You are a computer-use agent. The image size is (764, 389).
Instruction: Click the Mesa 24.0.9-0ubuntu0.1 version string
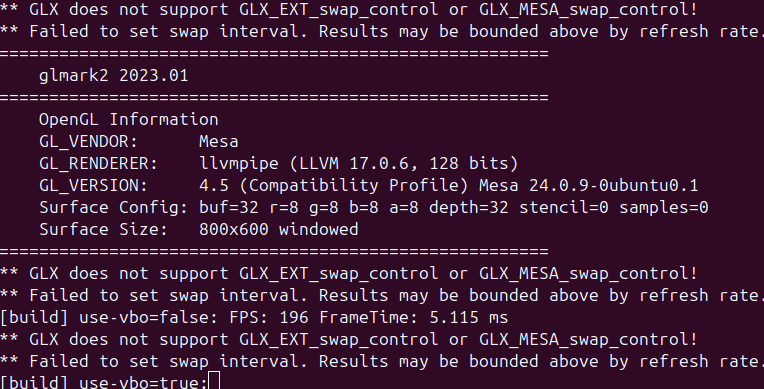point(589,186)
